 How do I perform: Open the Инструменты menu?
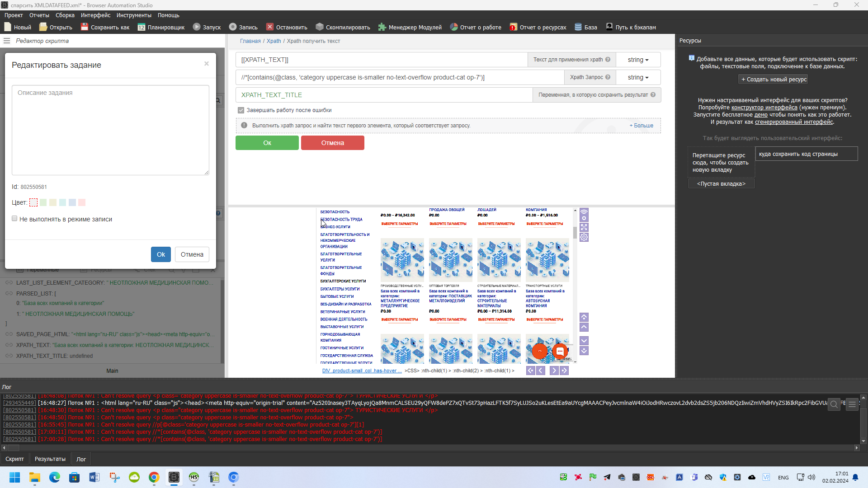pos(134,15)
